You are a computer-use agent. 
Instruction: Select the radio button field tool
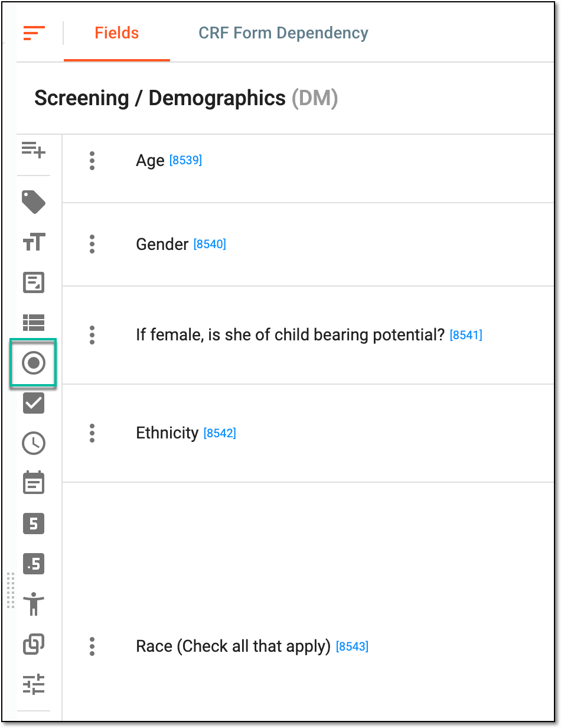coord(34,363)
